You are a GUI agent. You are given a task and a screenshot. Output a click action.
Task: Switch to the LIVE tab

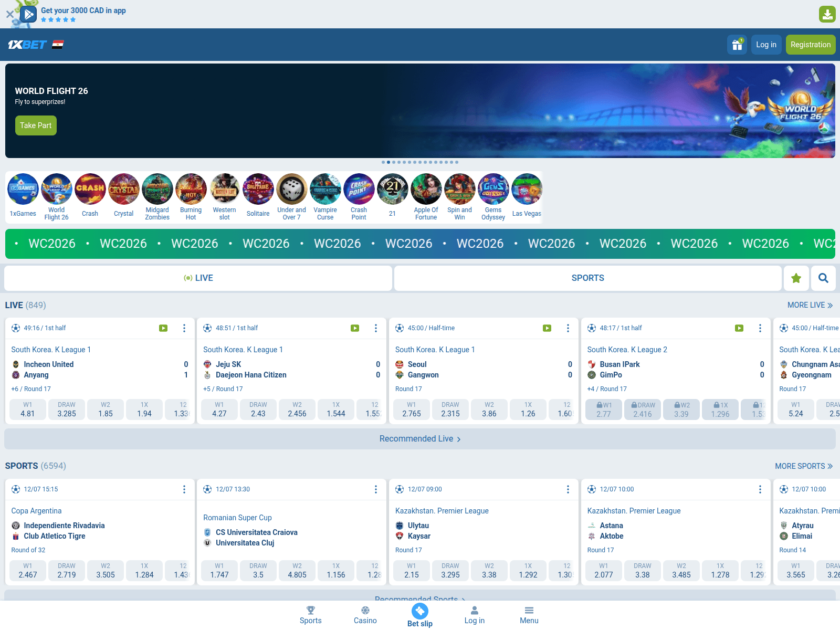pyautogui.click(x=198, y=278)
